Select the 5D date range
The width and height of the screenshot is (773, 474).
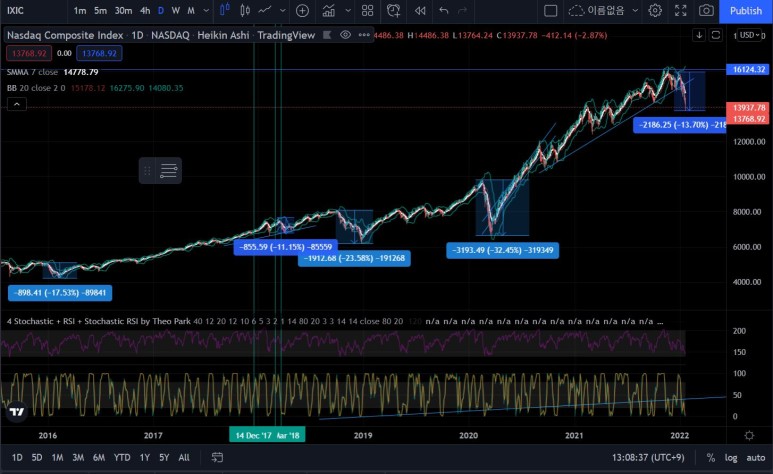pyautogui.click(x=37, y=458)
